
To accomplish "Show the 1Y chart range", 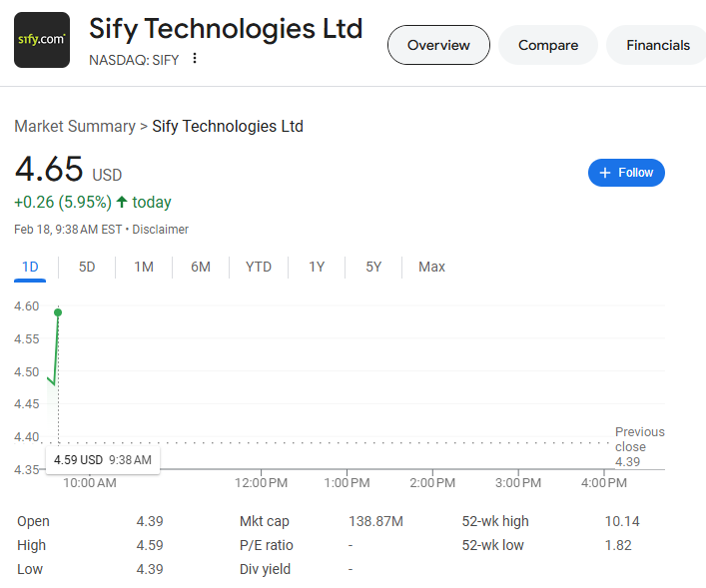I will [x=317, y=267].
